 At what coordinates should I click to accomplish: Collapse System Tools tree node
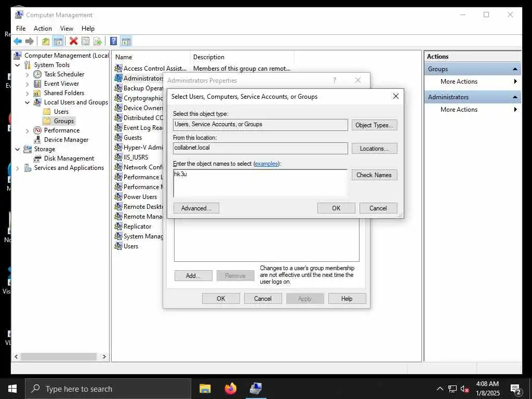point(17,65)
